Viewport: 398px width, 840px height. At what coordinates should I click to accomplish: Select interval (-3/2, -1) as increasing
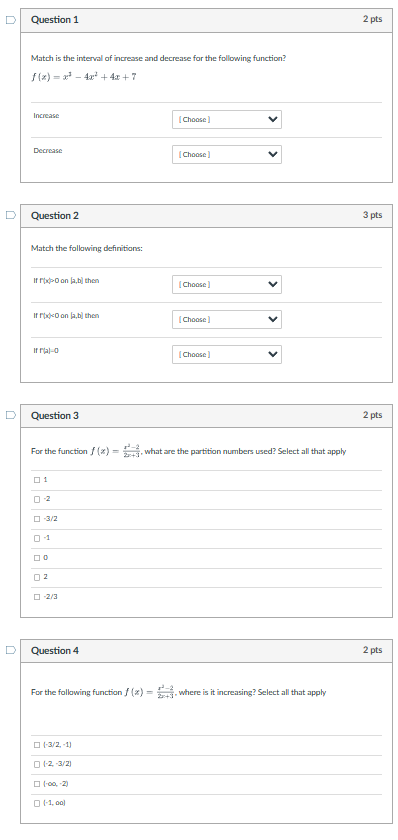point(37,745)
